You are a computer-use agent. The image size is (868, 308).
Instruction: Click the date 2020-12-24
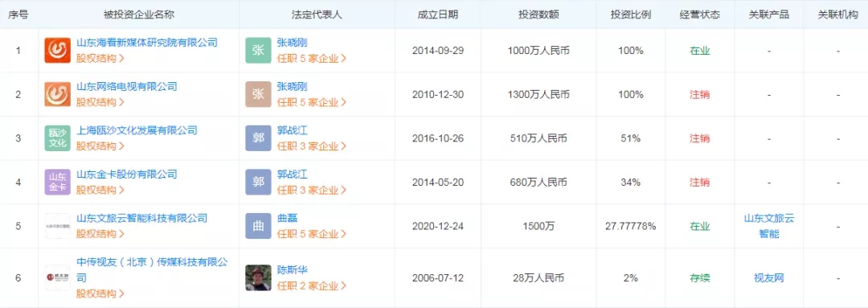(x=438, y=226)
